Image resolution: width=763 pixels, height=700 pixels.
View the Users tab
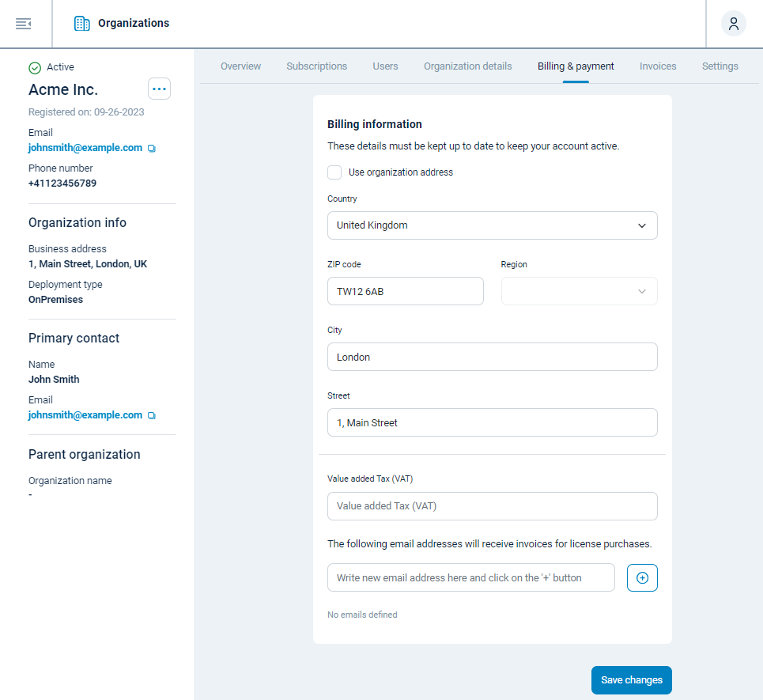pyautogui.click(x=385, y=66)
